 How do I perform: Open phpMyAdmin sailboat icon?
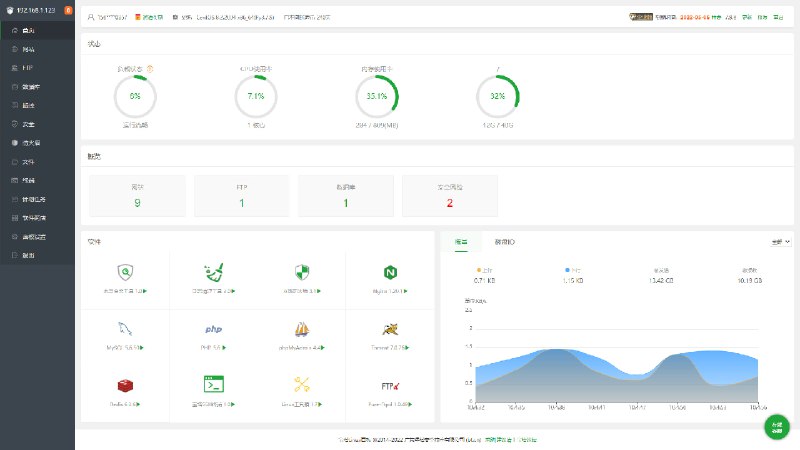(301, 329)
